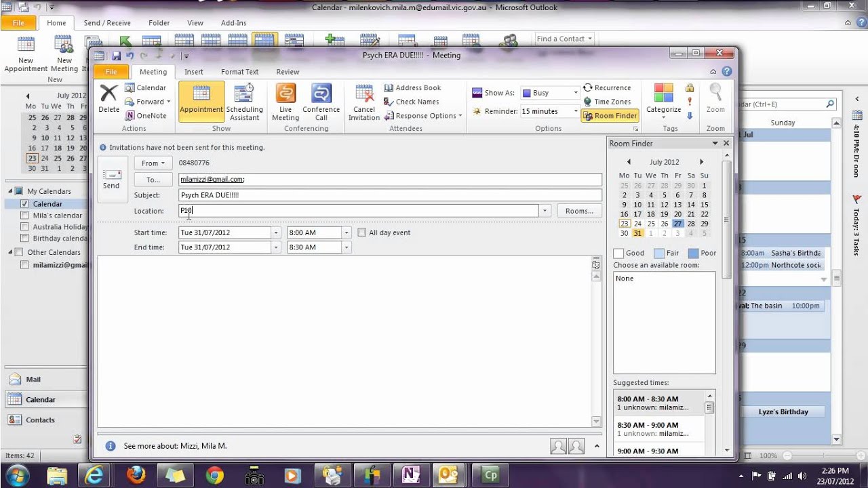Screen dimensions: 868x488
Task: Expand the people pane chevron
Action: pyautogui.click(x=597, y=446)
